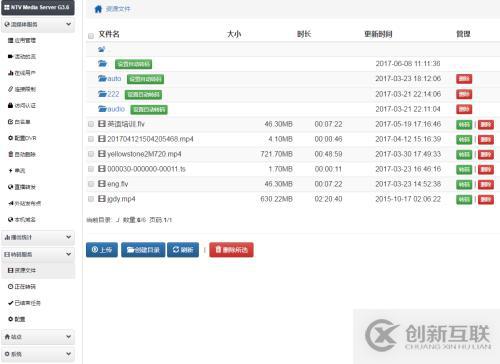This screenshot has width=500, height=364.
Task: Expand the 播出统计 sidebar section
Action: (38, 237)
